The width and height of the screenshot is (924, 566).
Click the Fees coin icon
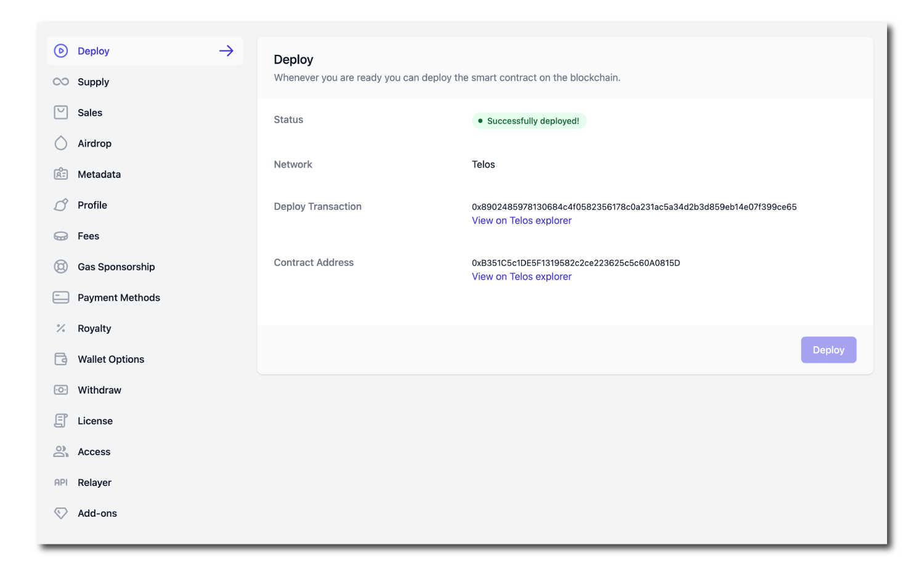point(61,236)
